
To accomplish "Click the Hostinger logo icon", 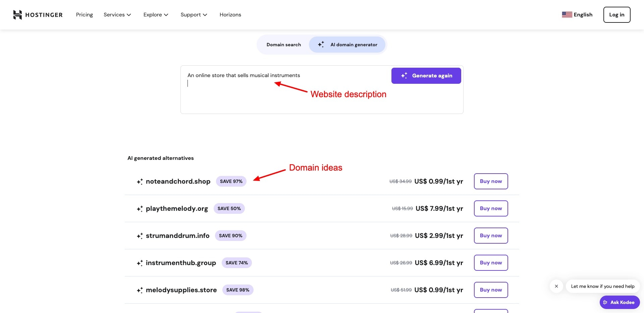I will (17, 15).
